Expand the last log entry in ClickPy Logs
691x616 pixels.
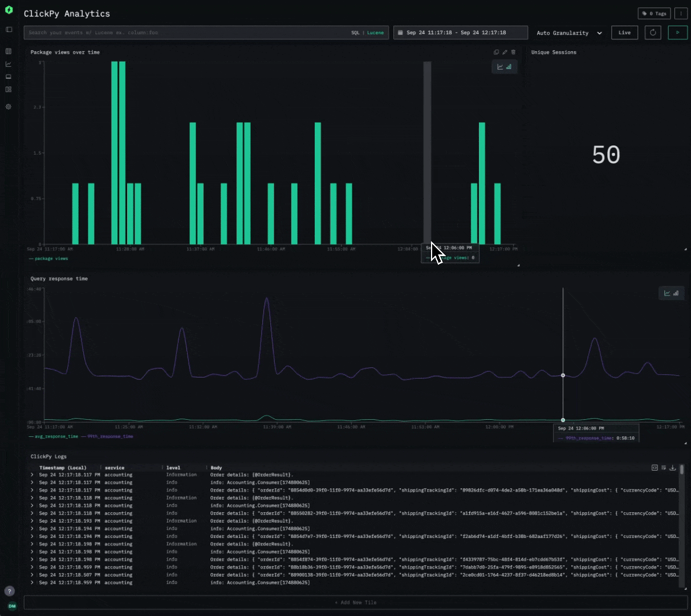point(32,582)
